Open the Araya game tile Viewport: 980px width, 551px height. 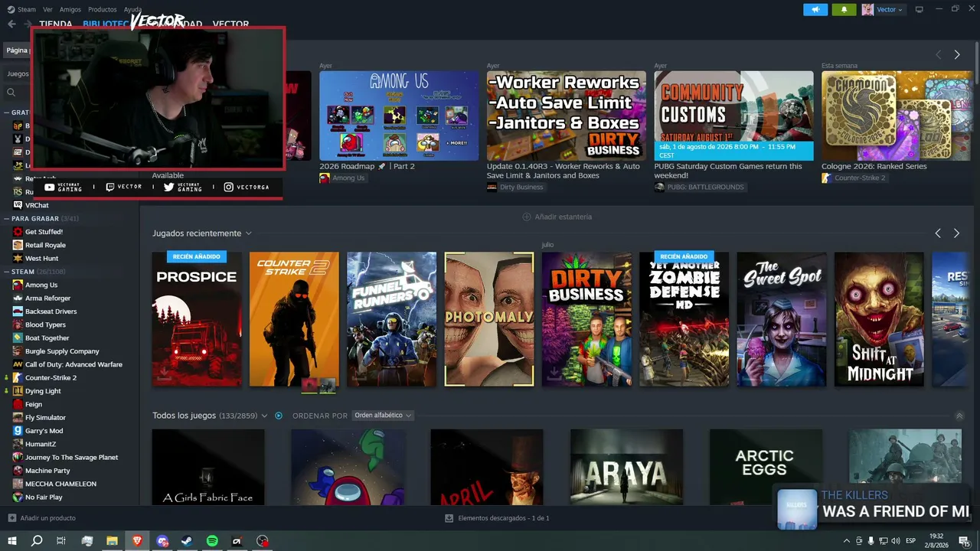coord(626,467)
